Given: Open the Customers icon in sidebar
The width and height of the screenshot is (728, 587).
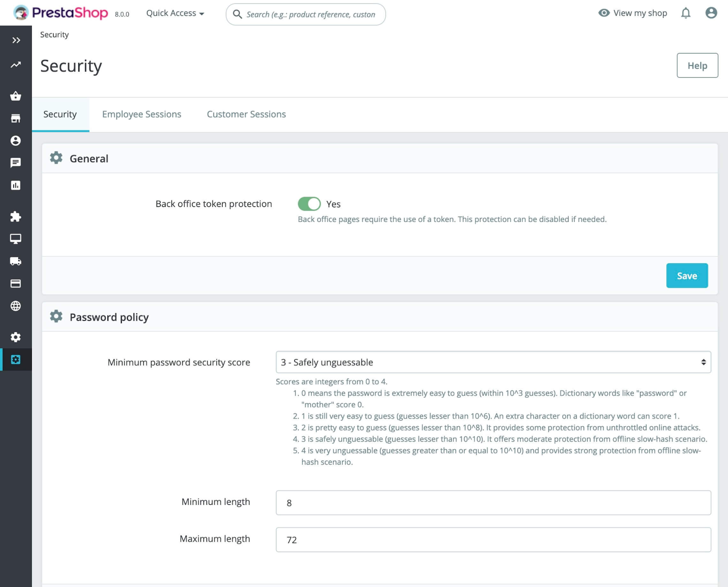Looking at the screenshot, I should pos(16,140).
